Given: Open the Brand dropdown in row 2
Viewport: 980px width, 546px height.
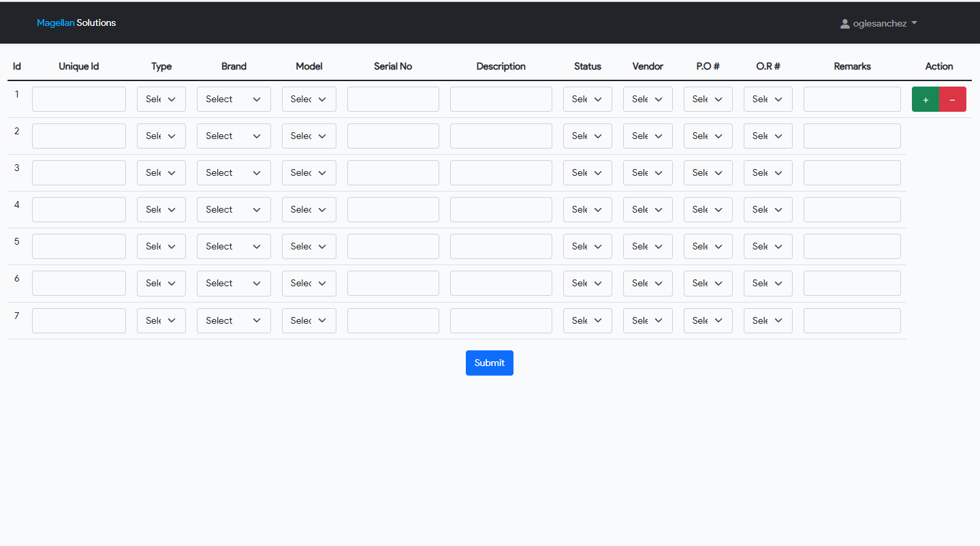Looking at the screenshot, I should (234, 136).
